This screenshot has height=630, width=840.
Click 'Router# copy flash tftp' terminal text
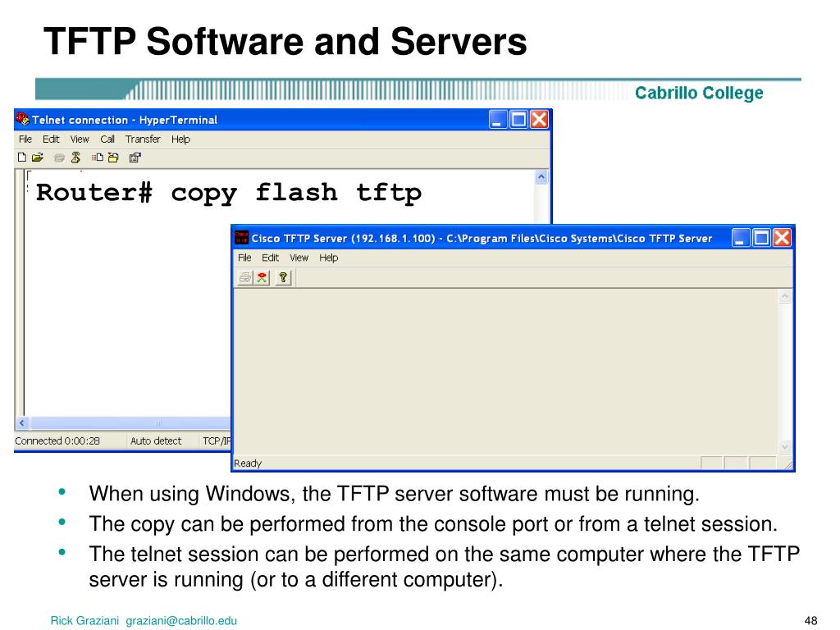[x=229, y=193]
